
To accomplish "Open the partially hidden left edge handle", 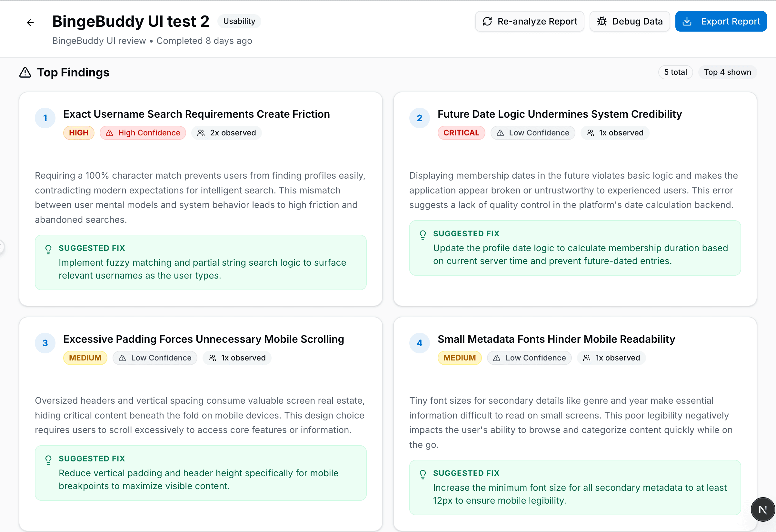I will point(1,247).
